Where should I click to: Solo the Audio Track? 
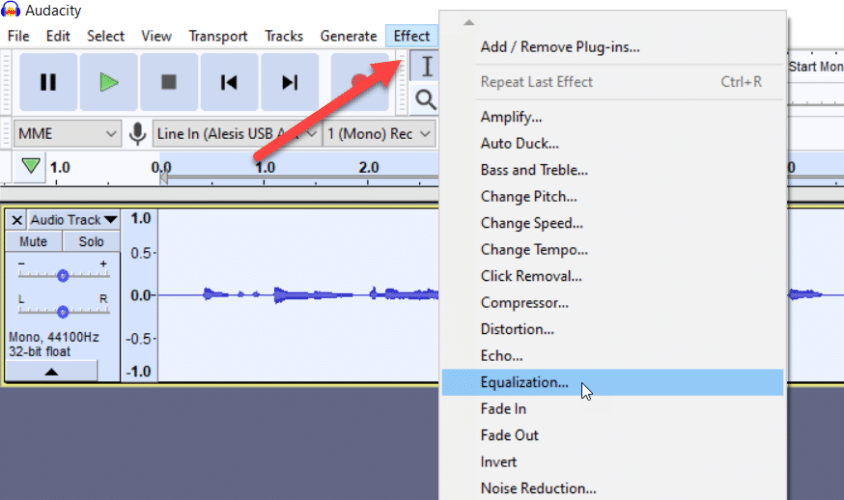(x=91, y=242)
